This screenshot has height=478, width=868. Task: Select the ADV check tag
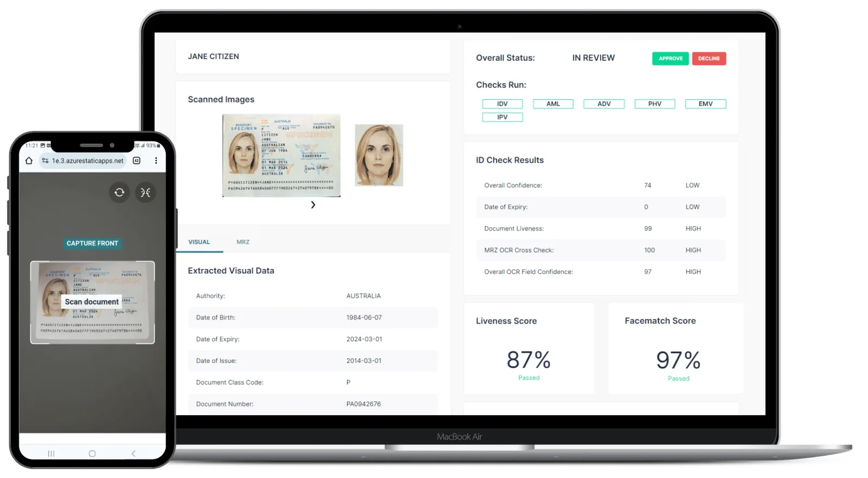click(604, 104)
